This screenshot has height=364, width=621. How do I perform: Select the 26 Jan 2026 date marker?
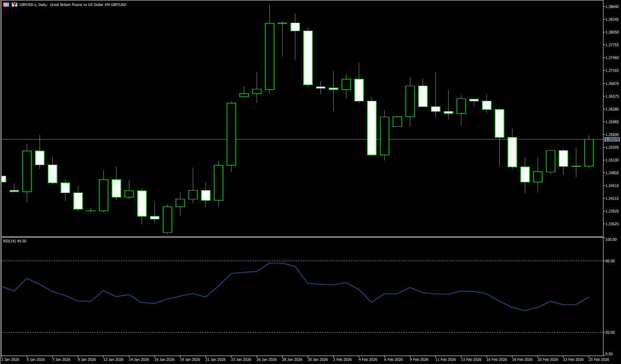267,360
